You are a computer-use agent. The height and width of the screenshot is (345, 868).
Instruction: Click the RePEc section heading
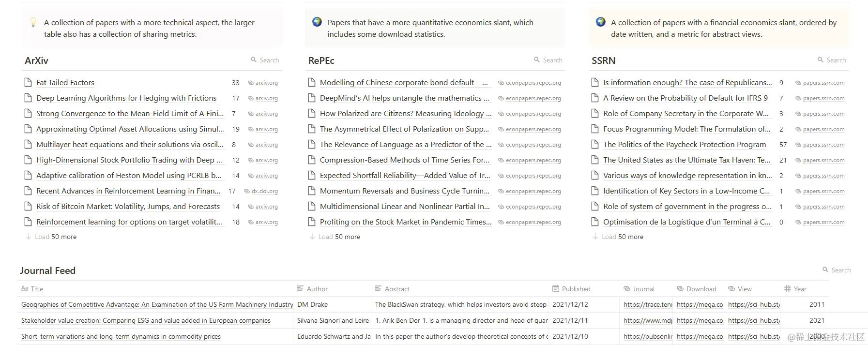[x=321, y=60]
